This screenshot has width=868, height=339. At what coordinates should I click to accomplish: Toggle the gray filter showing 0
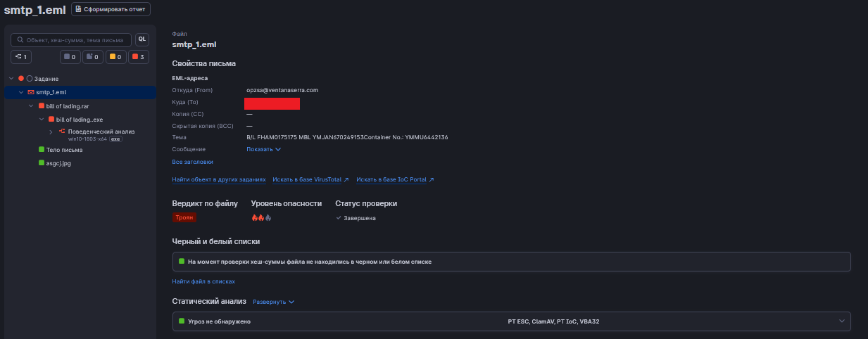point(70,57)
